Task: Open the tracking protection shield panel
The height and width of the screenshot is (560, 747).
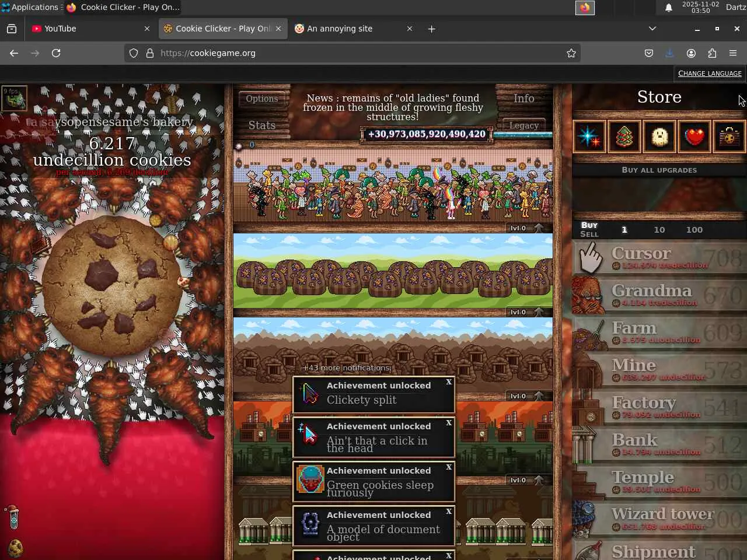Action: coord(134,53)
